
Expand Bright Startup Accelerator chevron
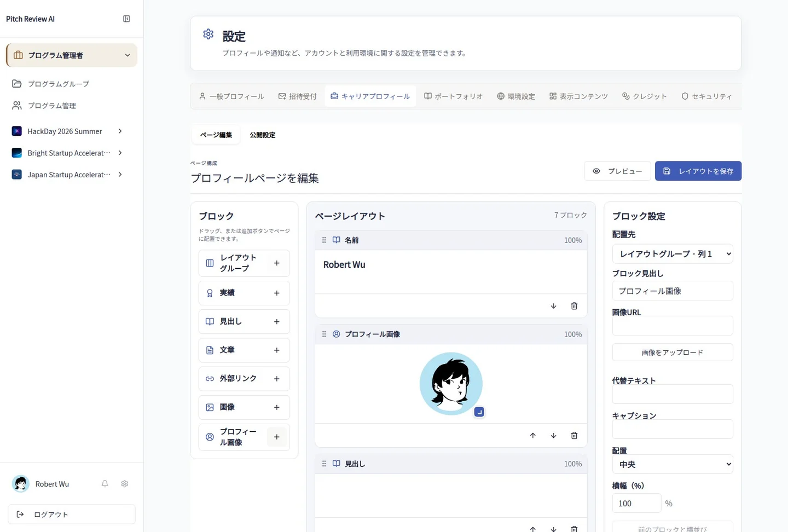[120, 153]
